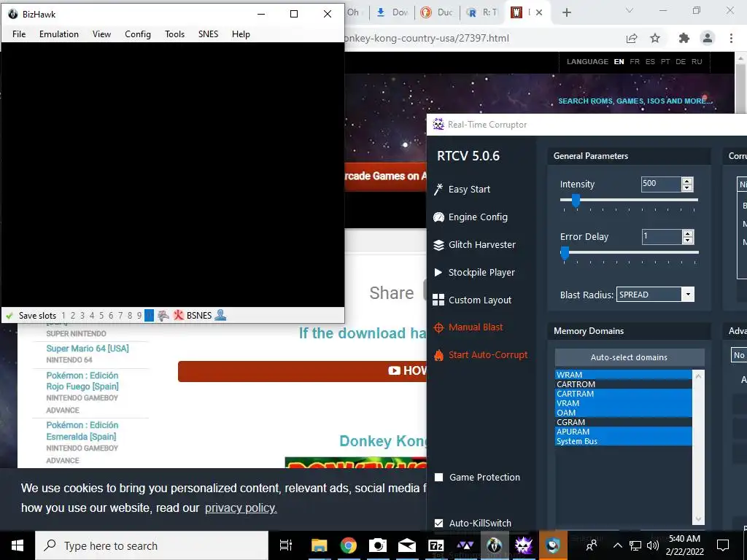Open Windows Start menu

(18, 545)
